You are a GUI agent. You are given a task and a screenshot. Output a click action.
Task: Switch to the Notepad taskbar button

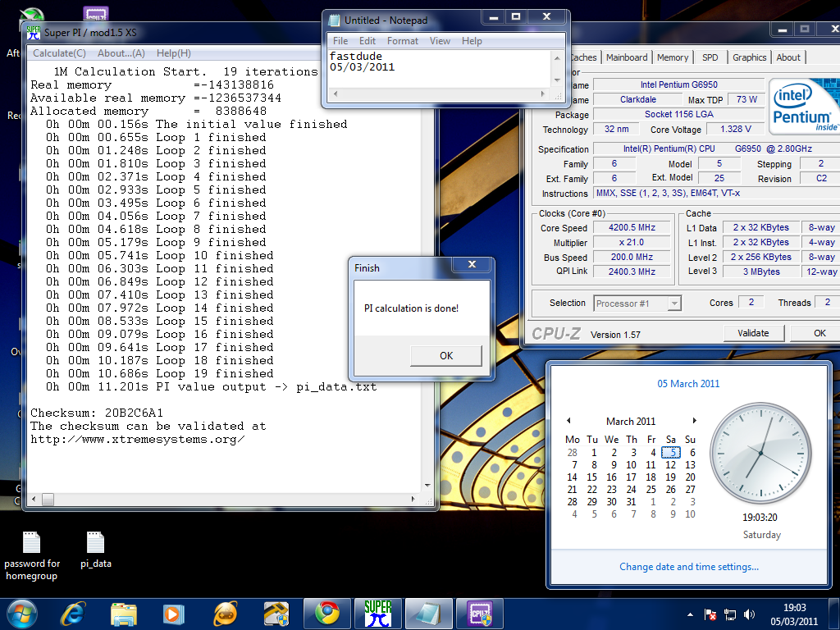click(428, 614)
